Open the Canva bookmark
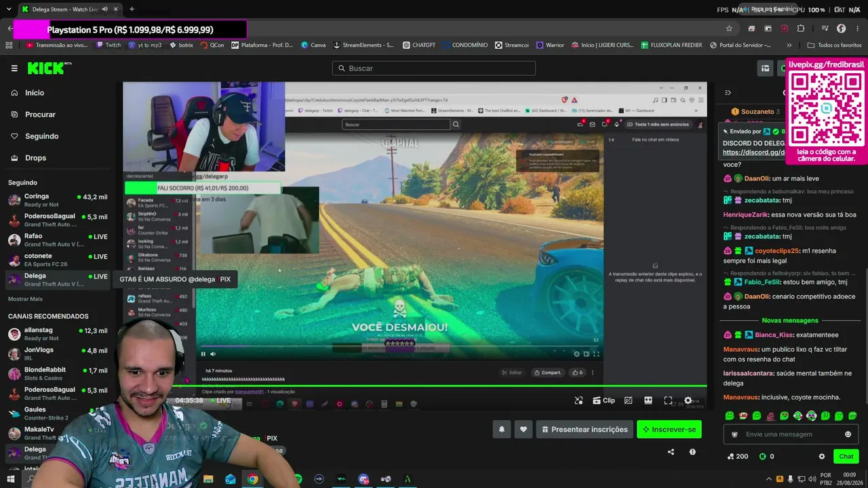868x488 pixels. coord(312,45)
